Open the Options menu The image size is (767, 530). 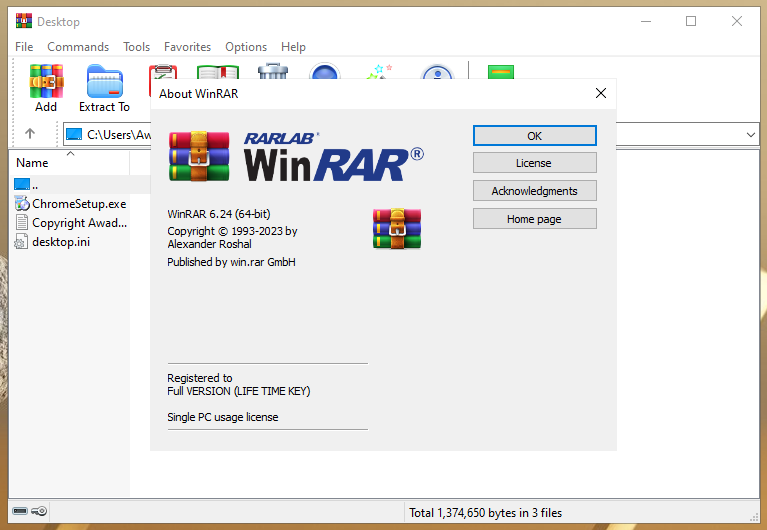pos(246,47)
